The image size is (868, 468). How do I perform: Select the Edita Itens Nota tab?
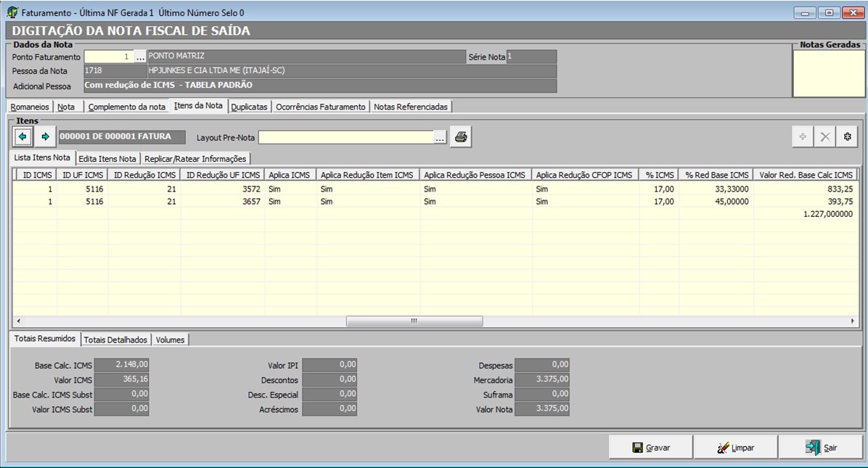[x=107, y=158]
